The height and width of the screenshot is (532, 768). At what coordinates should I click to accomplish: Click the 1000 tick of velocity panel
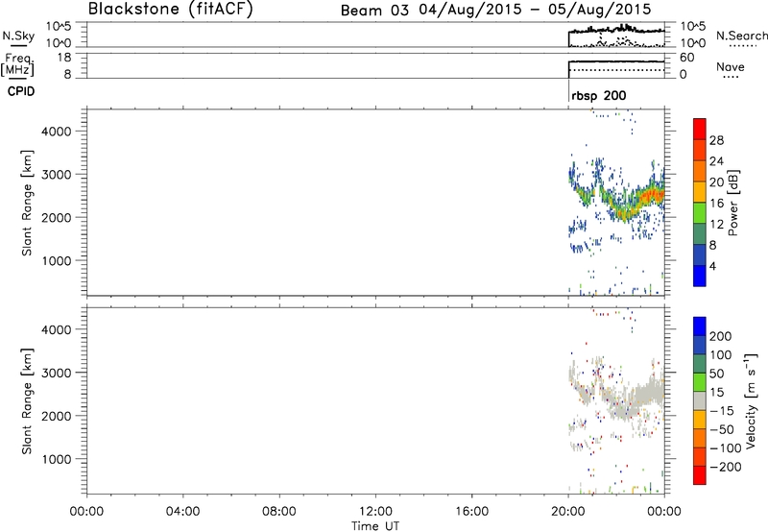click(56, 459)
